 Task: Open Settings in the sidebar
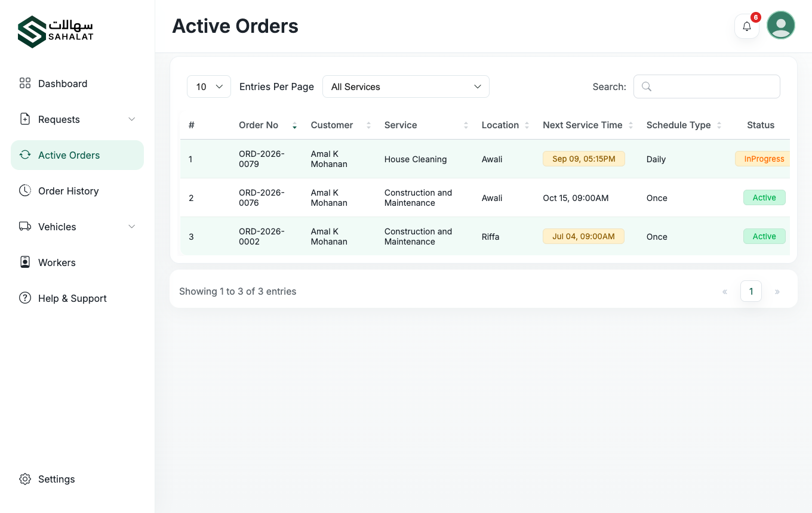[77, 479]
